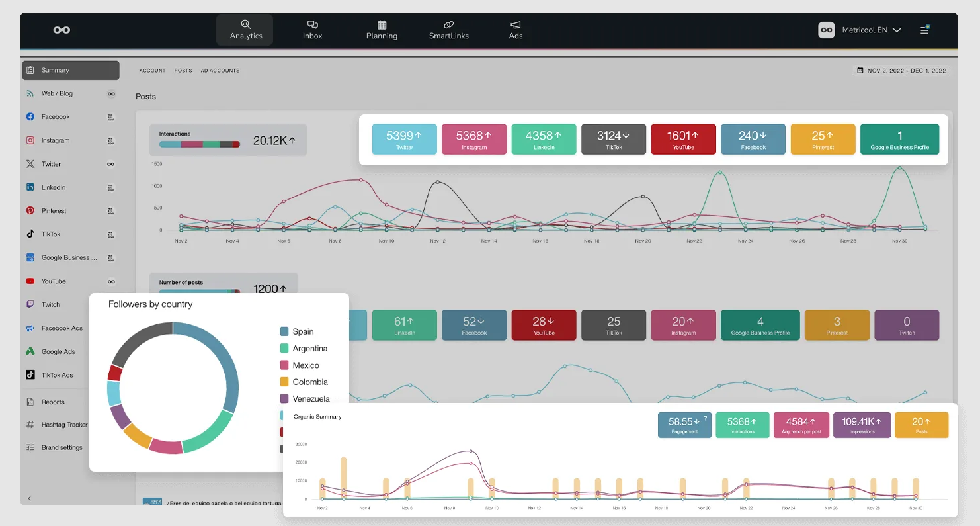Click the Google Ads icon
The image size is (980, 526).
pyautogui.click(x=30, y=351)
